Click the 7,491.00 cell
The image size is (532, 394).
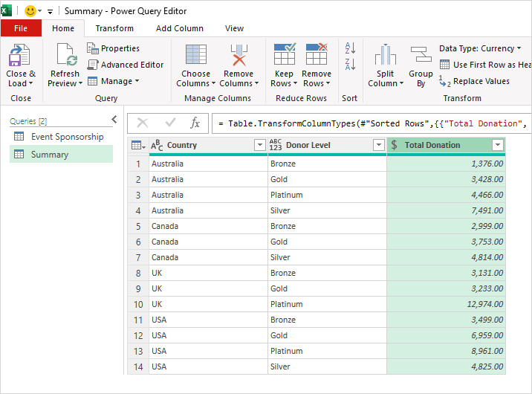click(x=446, y=210)
